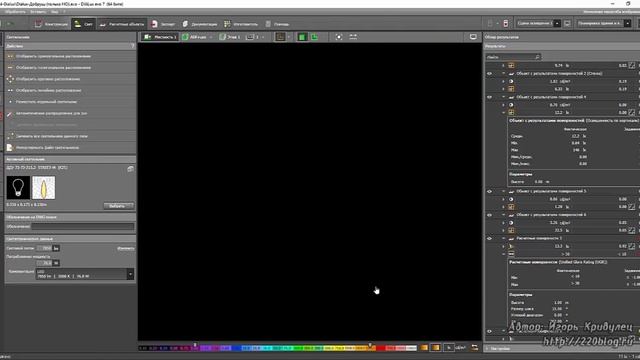
Task: Click the Изменить link for luminous flux
Action: tap(126, 248)
